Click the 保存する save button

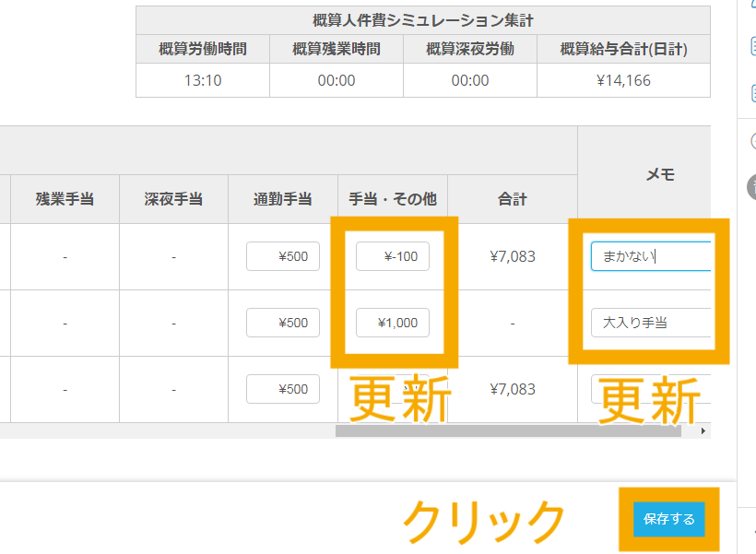669,519
